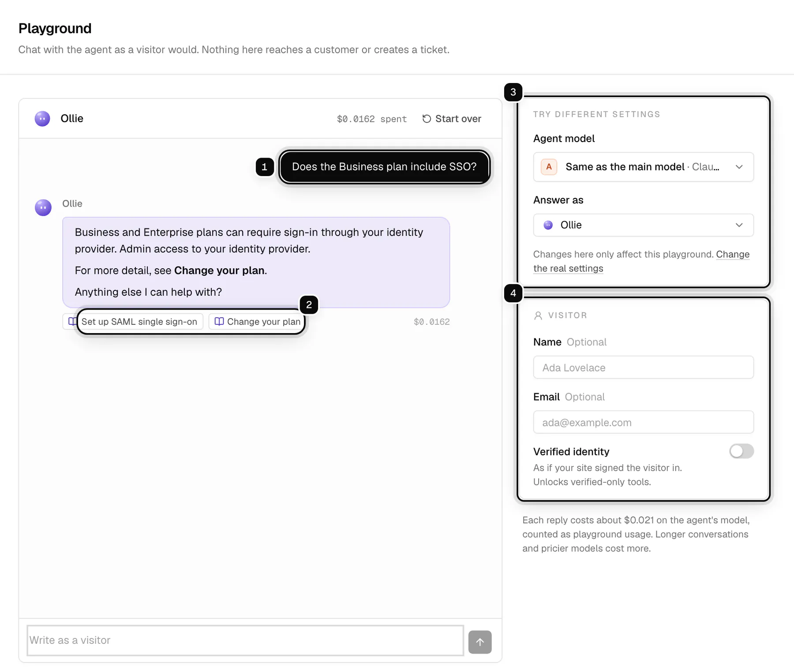
Task: Click Ollie's avatar in the chat header
Action: (x=42, y=119)
